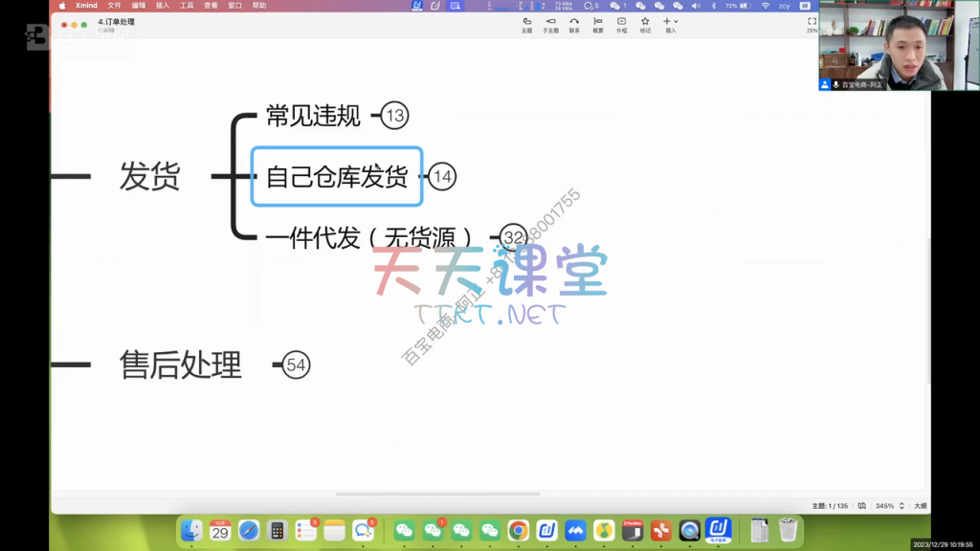Open the 插入 (Insert) toolbar dropdown
Image resolution: width=980 pixels, height=551 pixels.
click(670, 23)
